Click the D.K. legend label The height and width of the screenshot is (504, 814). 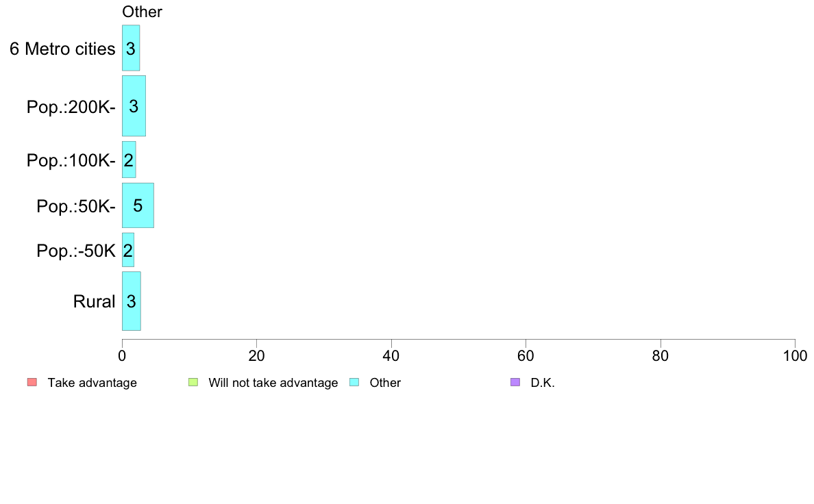(543, 383)
